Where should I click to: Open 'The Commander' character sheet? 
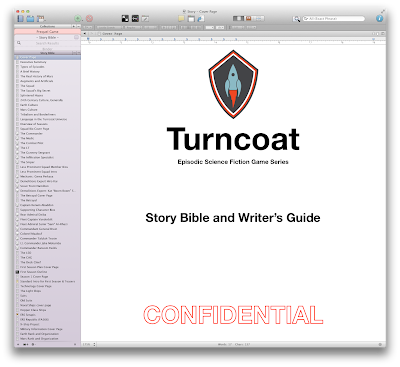[31, 133]
